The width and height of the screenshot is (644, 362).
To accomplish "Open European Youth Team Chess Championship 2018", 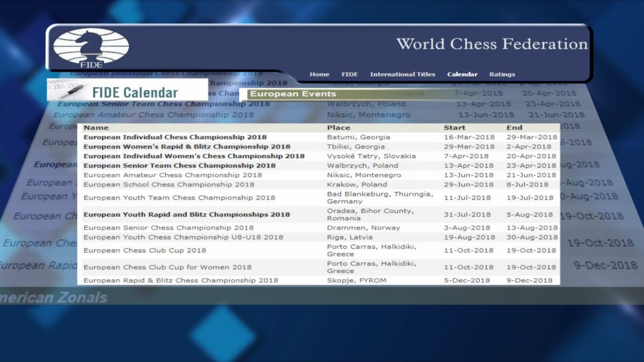I will point(179,198).
